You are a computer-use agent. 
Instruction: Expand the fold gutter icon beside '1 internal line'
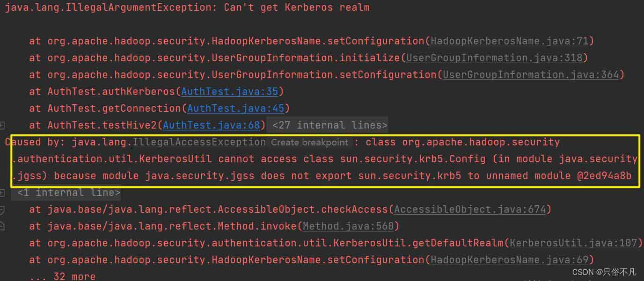tap(2, 193)
